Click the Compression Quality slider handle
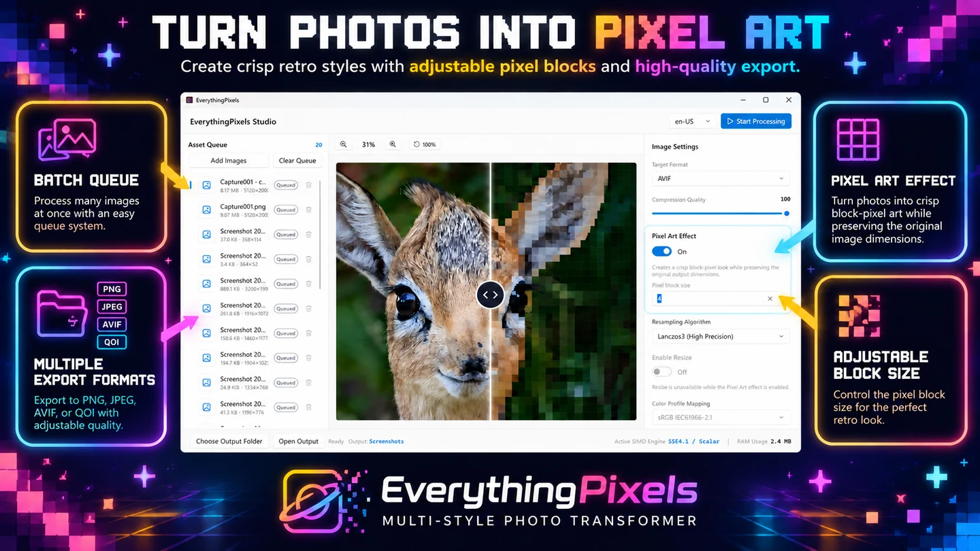 (787, 213)
